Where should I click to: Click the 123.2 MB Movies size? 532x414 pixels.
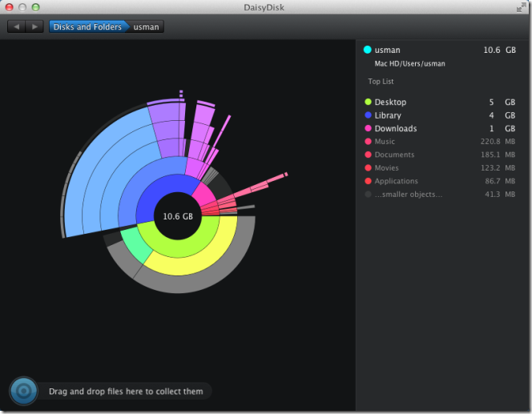498,168
